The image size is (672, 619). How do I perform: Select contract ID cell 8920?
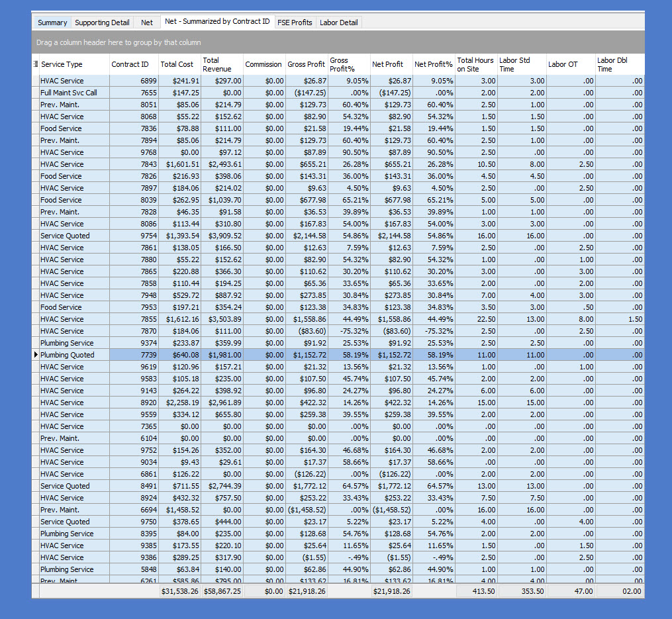point(134,403)
